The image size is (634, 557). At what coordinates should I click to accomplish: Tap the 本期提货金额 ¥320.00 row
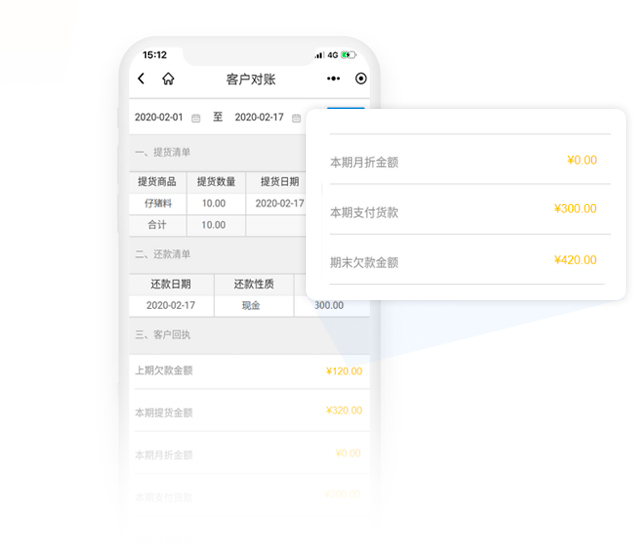point(249,411)
